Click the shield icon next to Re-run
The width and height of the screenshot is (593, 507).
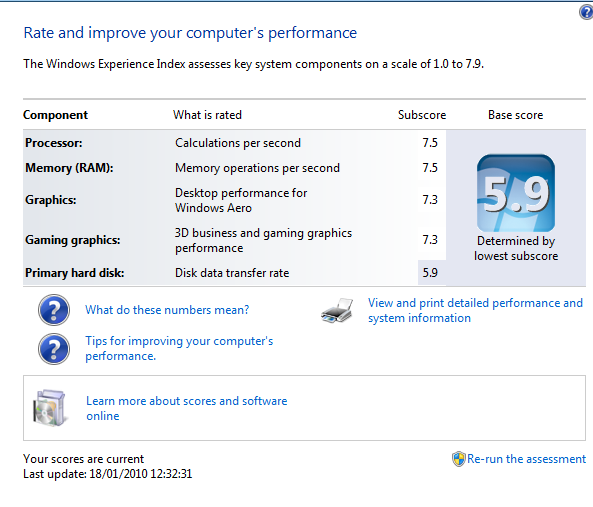(458, 459)
